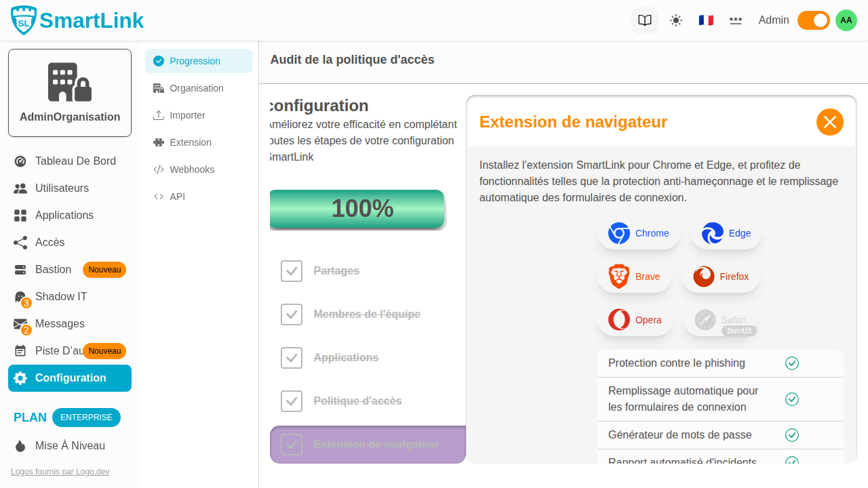Open the language selector flag
Viewport: 868px width, 488px height.
[x=706, y=20]
